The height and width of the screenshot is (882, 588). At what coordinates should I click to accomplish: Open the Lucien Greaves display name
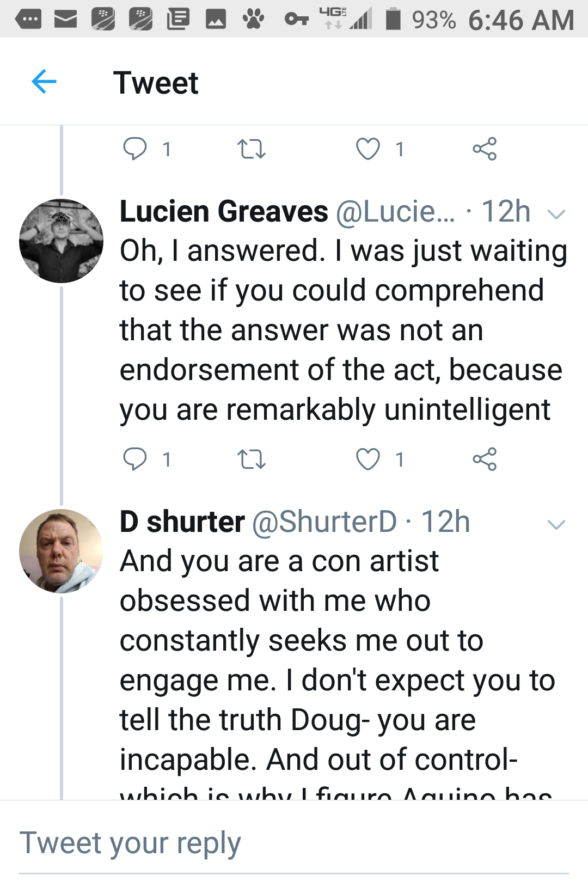coord(224,212)
